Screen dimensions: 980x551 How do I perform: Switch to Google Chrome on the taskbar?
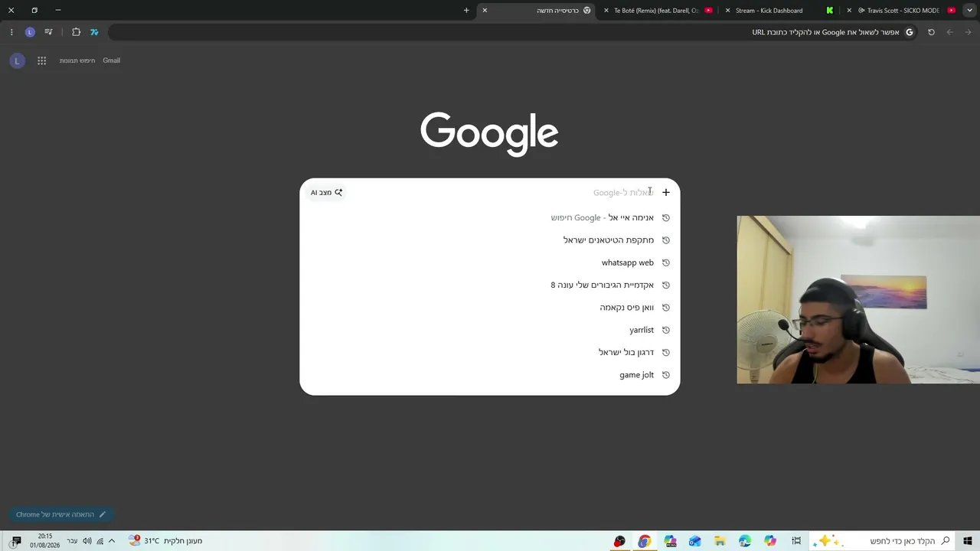[645, 541]
